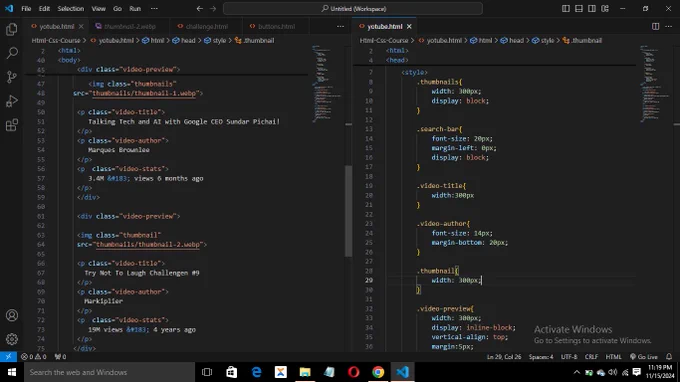Open the notifications bell

(x=669, y=357)
